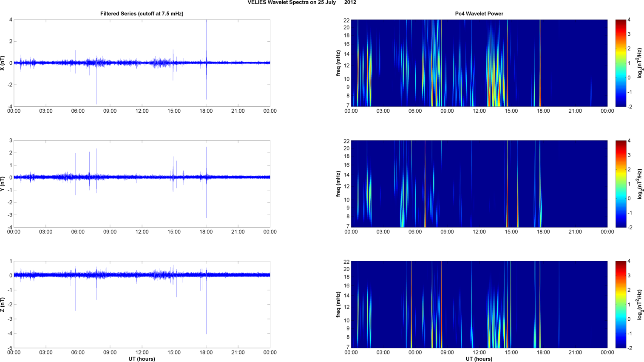
Task: Click the colorbar beside the middle wavelet plot
Action: pos(621,184)
